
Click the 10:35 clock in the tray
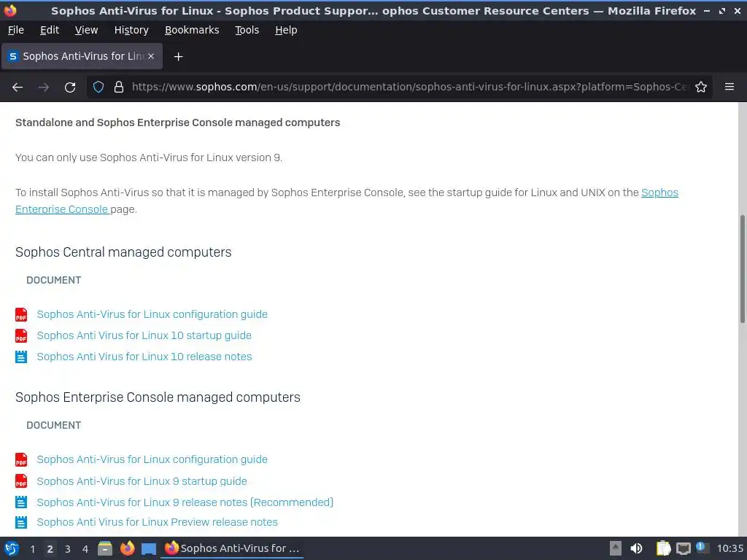click(730, 548)
